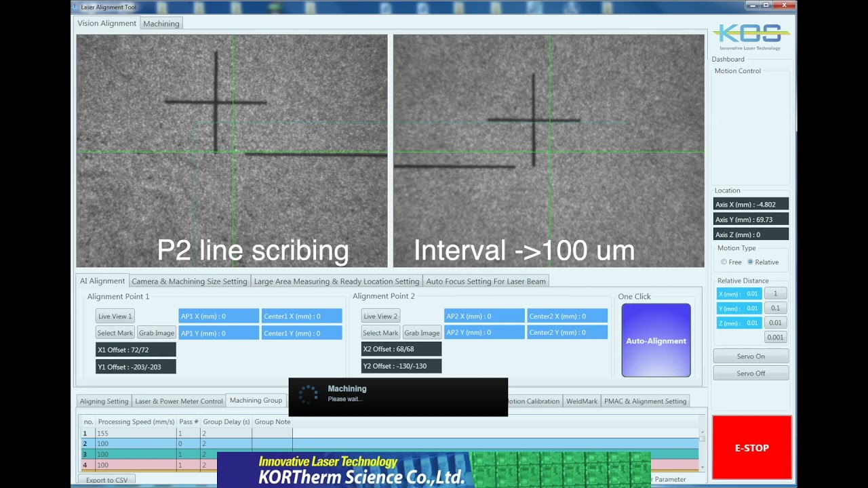This screenshot has height=488, width=868.
Task: Switch to the Vision Alignment tab
Action: (106, 23)
